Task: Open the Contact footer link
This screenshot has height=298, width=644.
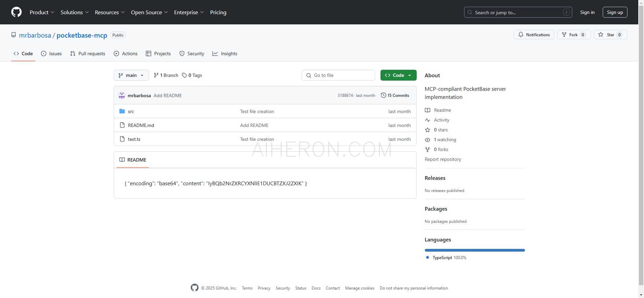Action: pos(333,288)
